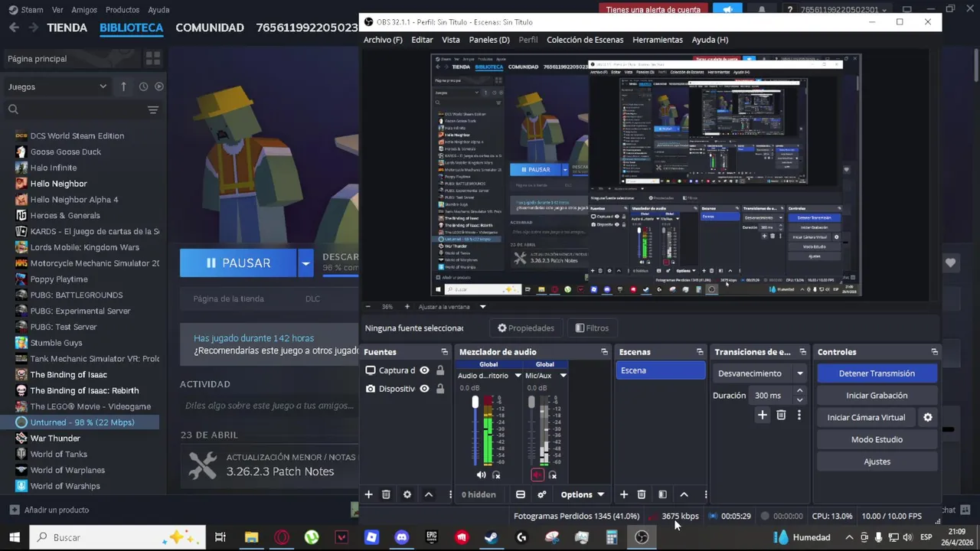Screen dimensions: 980x551
Task: Zoom out preview with minus button
Action: (367, 307)
